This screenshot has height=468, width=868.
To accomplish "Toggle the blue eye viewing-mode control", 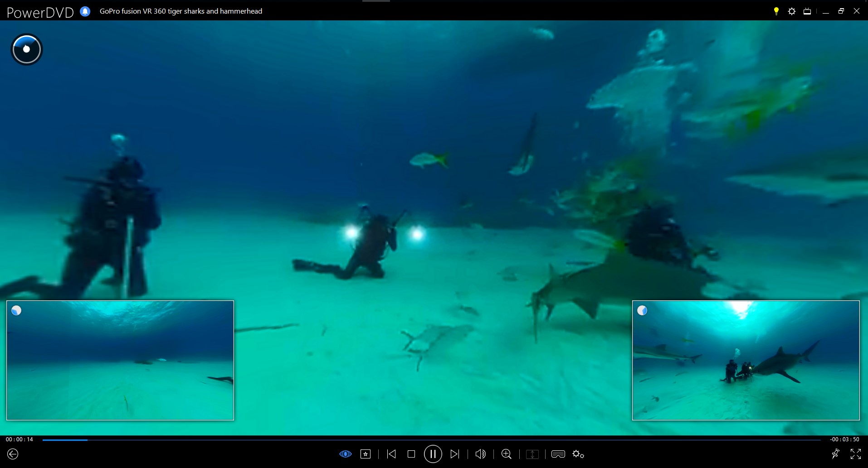I will (x=346, y=454).
